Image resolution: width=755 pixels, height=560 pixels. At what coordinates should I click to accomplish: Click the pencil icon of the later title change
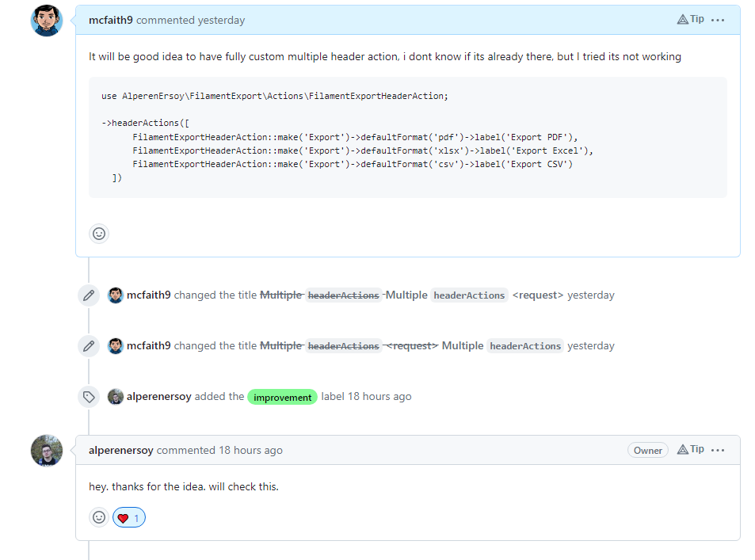pos(89,346)
